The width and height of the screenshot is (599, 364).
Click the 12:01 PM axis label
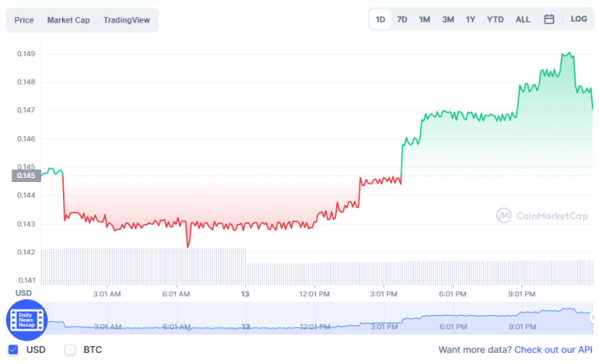[x=314, y=294]
